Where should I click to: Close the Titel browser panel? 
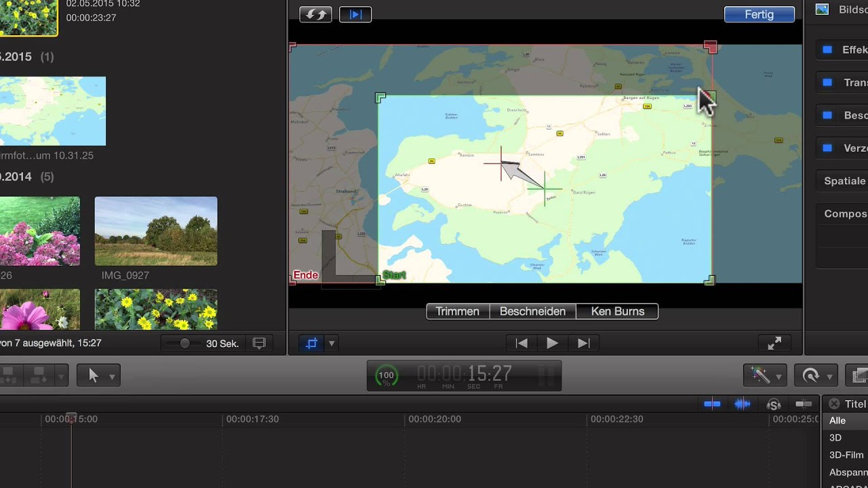(834, 404)
